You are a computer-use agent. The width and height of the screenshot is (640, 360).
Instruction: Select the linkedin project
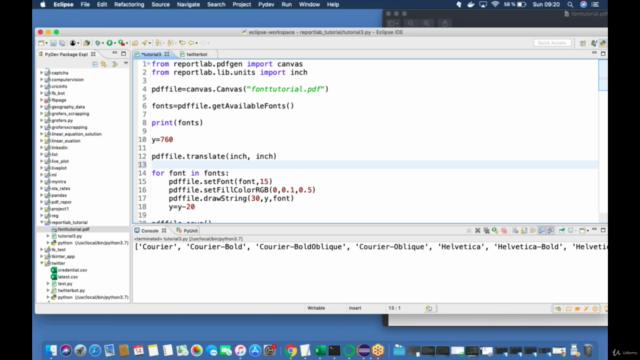[x=60, y=147]
